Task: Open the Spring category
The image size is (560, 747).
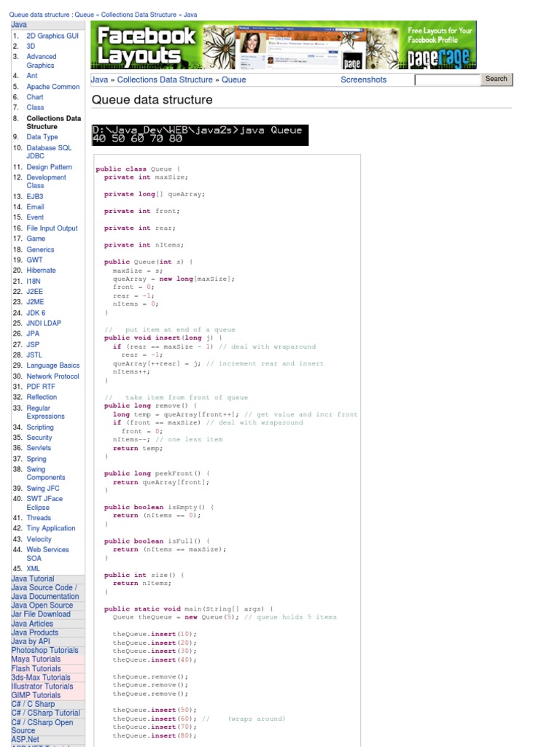Action: 36,460
